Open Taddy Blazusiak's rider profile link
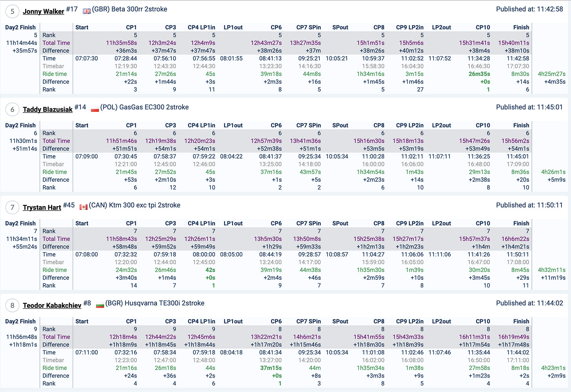Image resolution: width=571 pixels, height=392 pixels. (48, 110)
